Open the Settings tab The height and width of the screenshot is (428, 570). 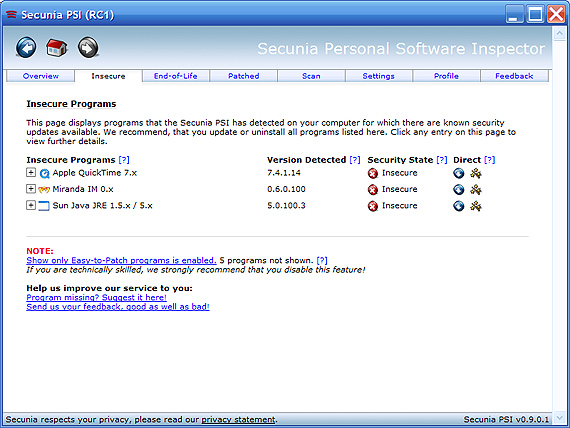pos(378,76)
